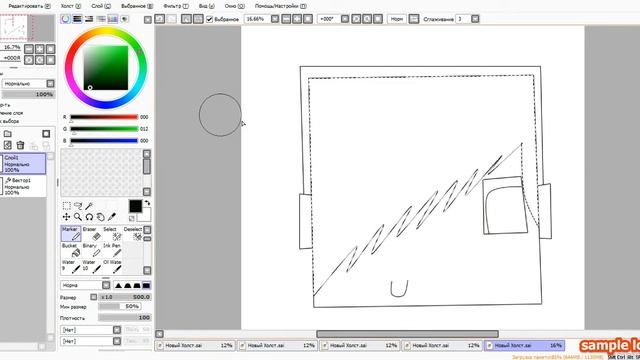Open the Фильтр menu

tap(176, 6)
